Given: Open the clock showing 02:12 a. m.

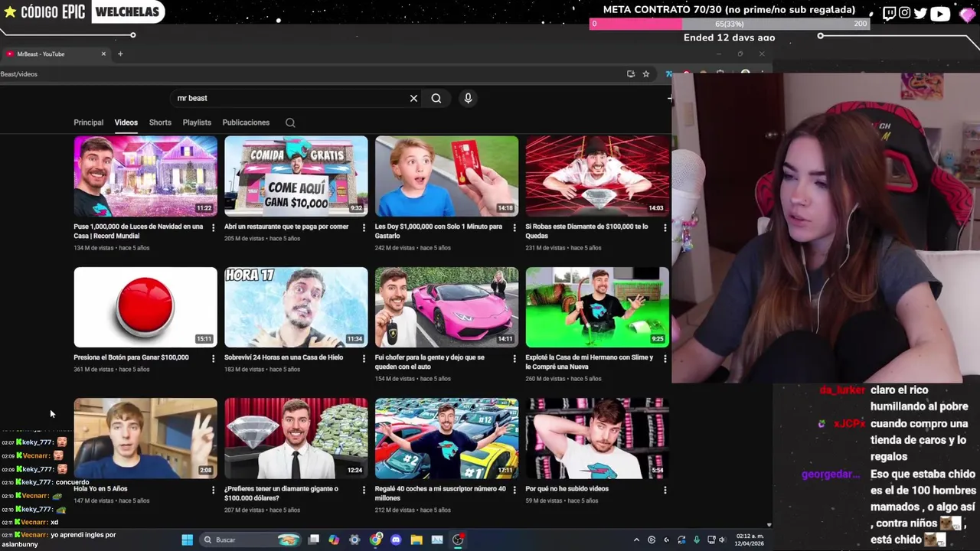Looking at the screenshot, I should (x=750, y=540).
